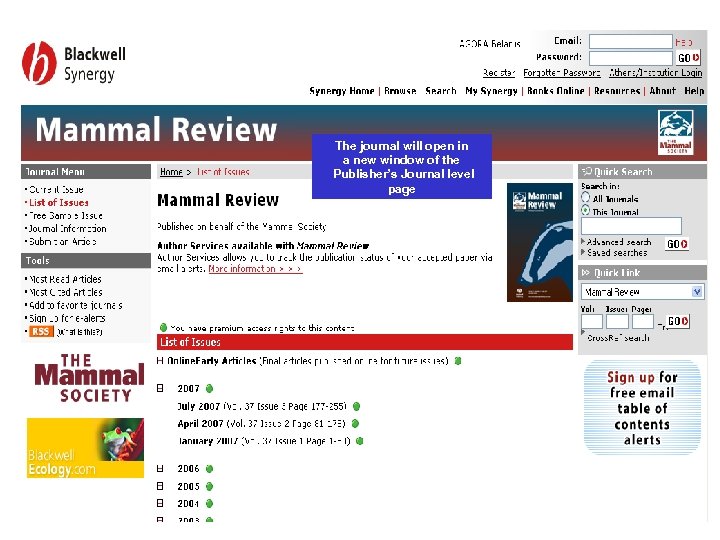Open Submit an Article link
This screenshot has width=720, height=540.
tap(63, 241)
